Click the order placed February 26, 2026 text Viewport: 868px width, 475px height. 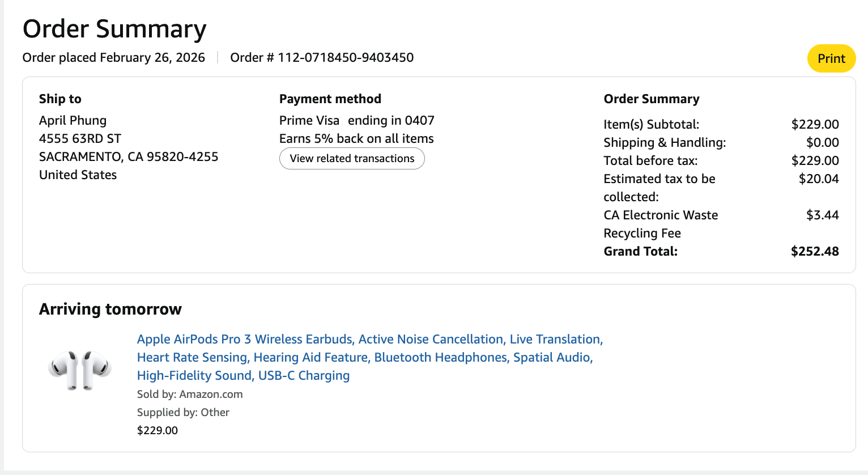(x=113, y=58)
